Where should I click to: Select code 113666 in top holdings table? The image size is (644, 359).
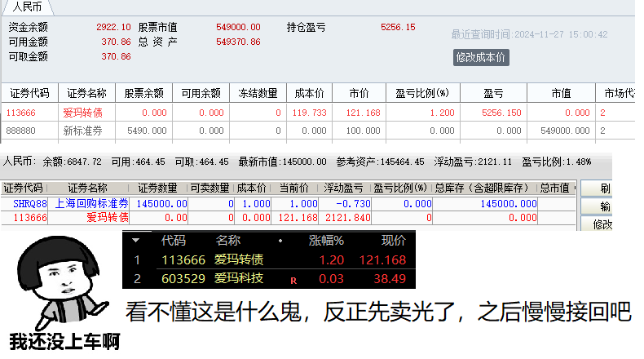[x=21, y=113]
